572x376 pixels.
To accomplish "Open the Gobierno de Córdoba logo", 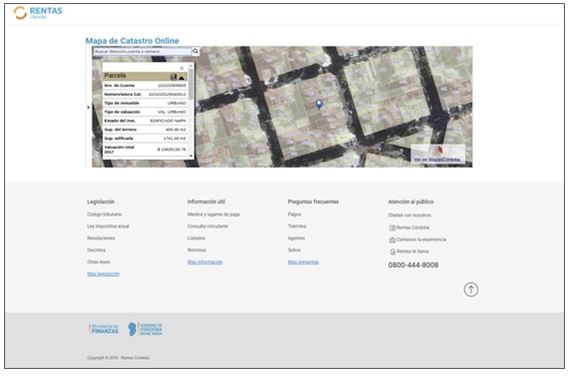I will pyautogui.click(x=145, y=329).
